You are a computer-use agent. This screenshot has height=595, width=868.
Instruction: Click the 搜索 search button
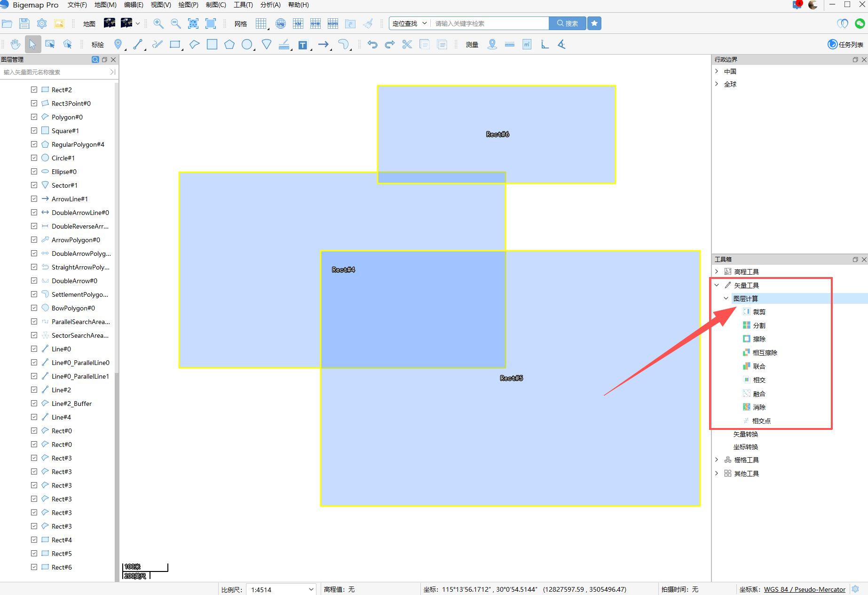pos(568,24)
